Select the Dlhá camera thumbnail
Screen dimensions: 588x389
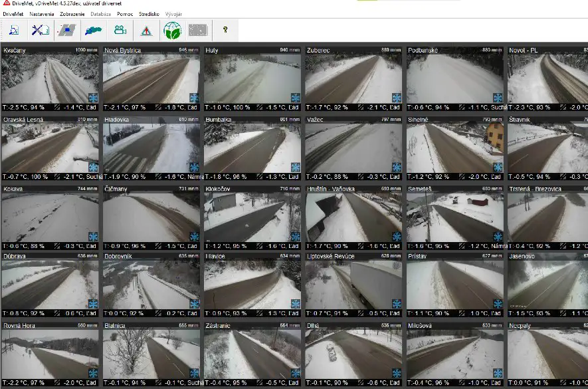(x=353, y=353)
